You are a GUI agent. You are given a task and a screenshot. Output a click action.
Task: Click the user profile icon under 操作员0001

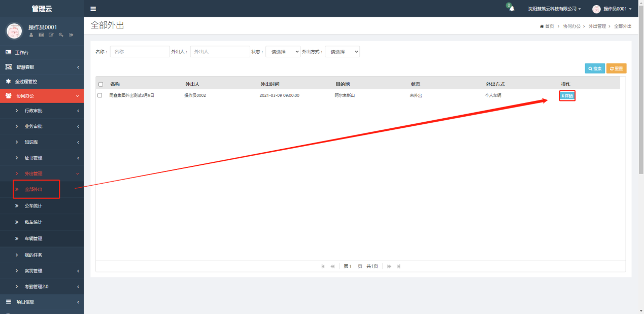point(31,35)
